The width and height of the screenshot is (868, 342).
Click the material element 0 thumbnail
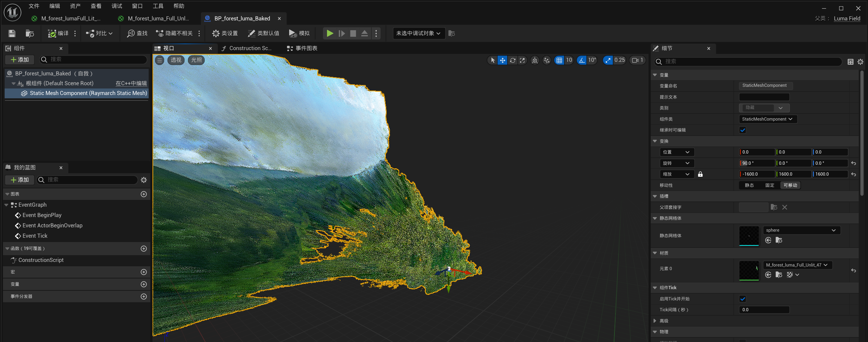tap(749, 270)
